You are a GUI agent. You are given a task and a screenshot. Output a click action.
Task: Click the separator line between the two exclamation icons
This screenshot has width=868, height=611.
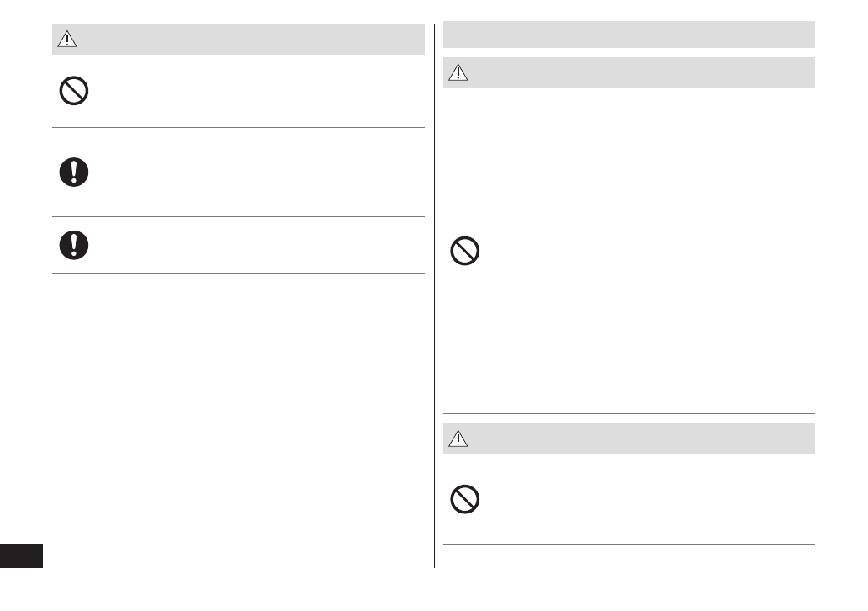[x=238, y=217]
